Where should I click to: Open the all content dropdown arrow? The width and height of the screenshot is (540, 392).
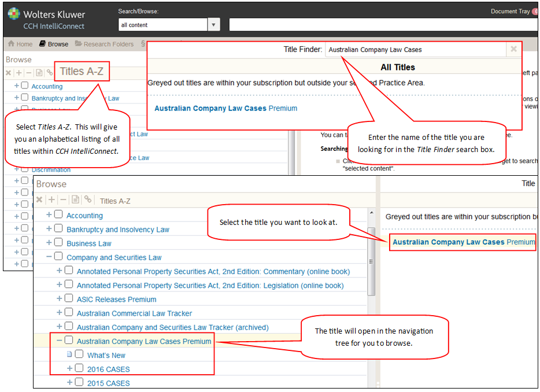tap(213, 25)
